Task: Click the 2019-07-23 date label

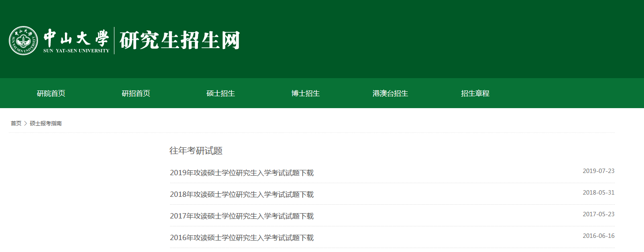Action: [598, 171]
